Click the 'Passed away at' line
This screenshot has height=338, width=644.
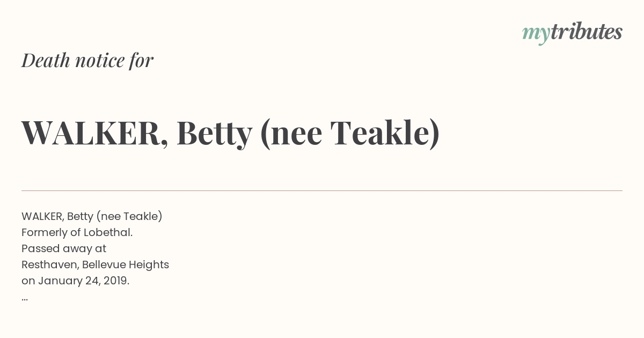(x=64, y=248)
